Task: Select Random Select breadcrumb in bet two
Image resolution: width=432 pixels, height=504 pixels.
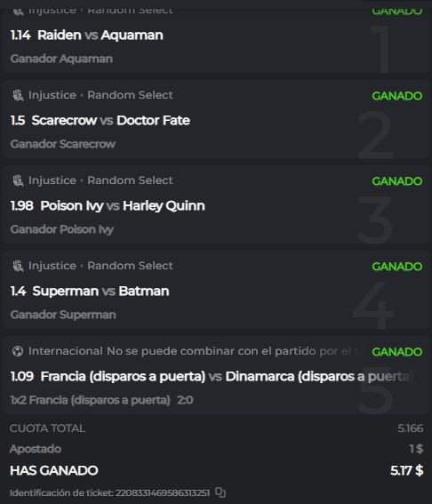Action: (x=130, y=95)
